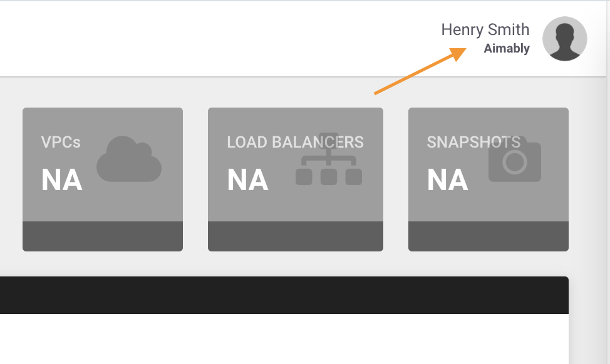This screenshot has width=610, height=364.
Task: Click the white panel below black header
Action: click(x=284, y=339)
